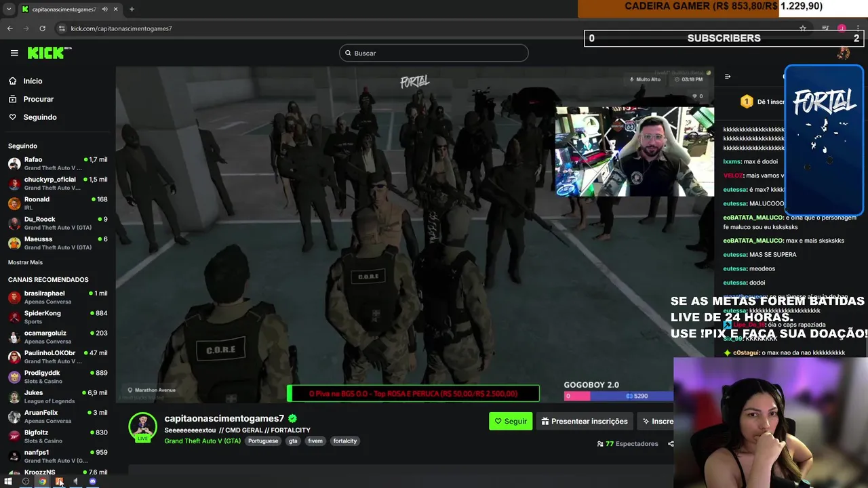Click Prodigyddk channel avatar
Screen dimensions: 868x488
point(14,377)
